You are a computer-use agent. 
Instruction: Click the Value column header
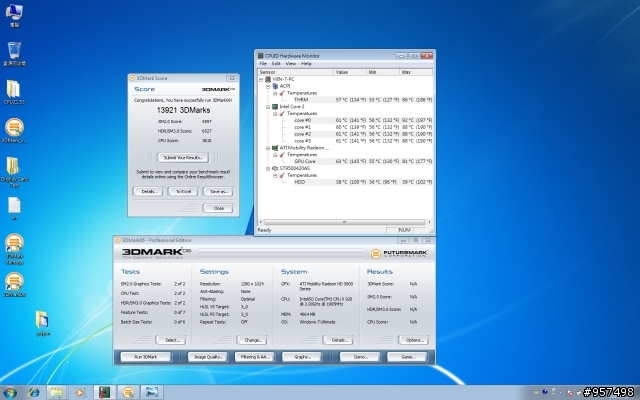pos(350,72)
